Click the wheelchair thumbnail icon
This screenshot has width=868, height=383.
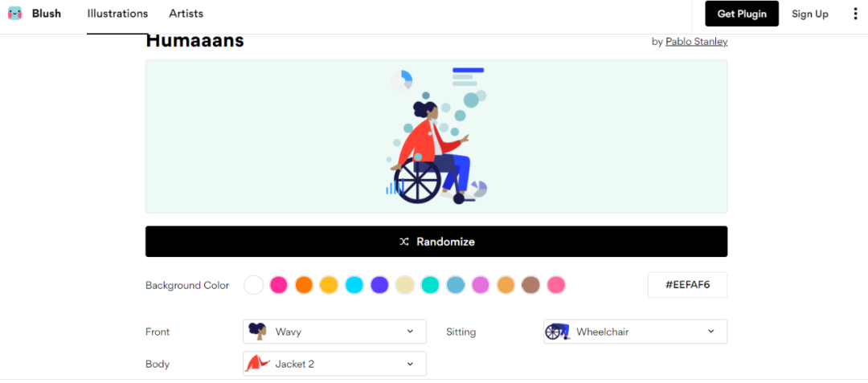click(558, 332)
